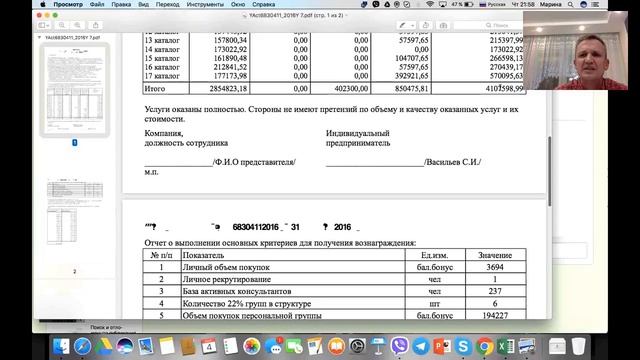Open the sidebar view mode button

[x=43, y=25]
